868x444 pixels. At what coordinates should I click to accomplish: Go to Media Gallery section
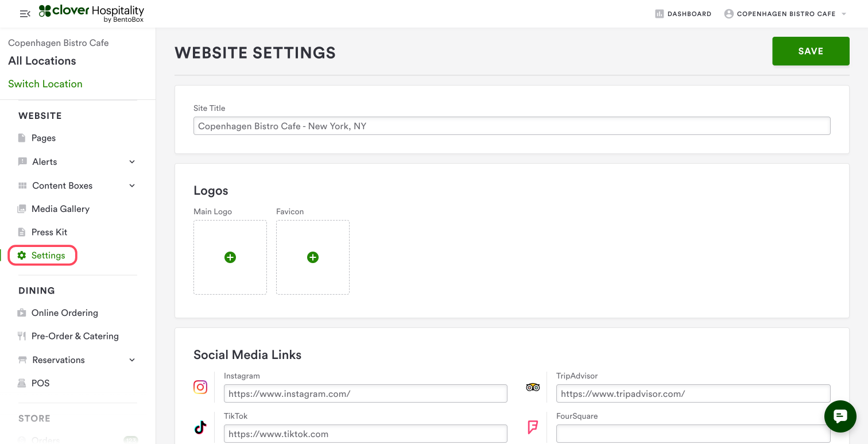(60, 209)
